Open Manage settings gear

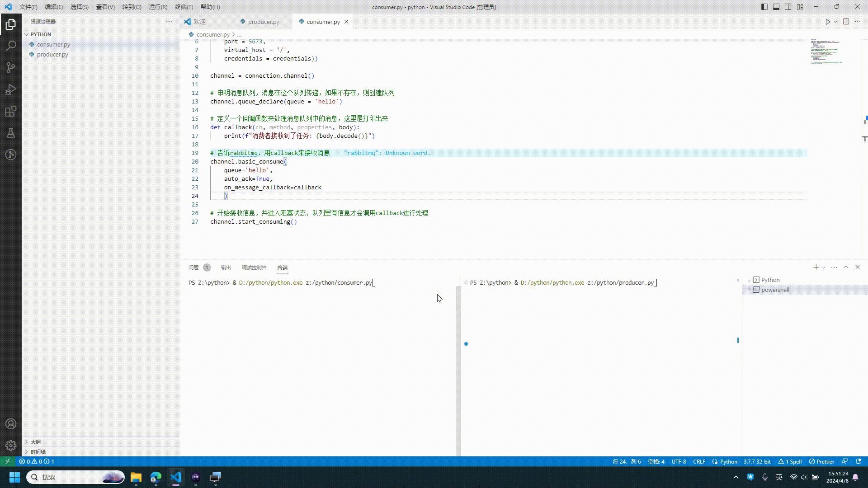(x=11, y=445)
